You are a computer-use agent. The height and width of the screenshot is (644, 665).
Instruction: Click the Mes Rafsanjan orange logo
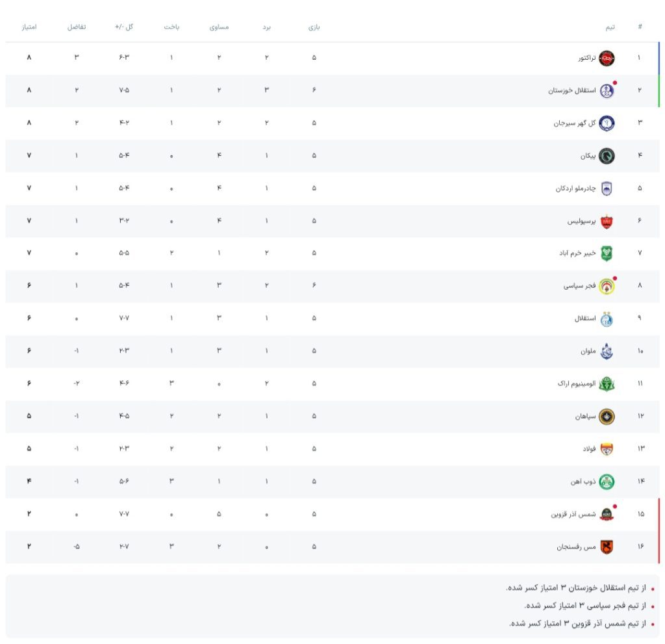[606, 547]
